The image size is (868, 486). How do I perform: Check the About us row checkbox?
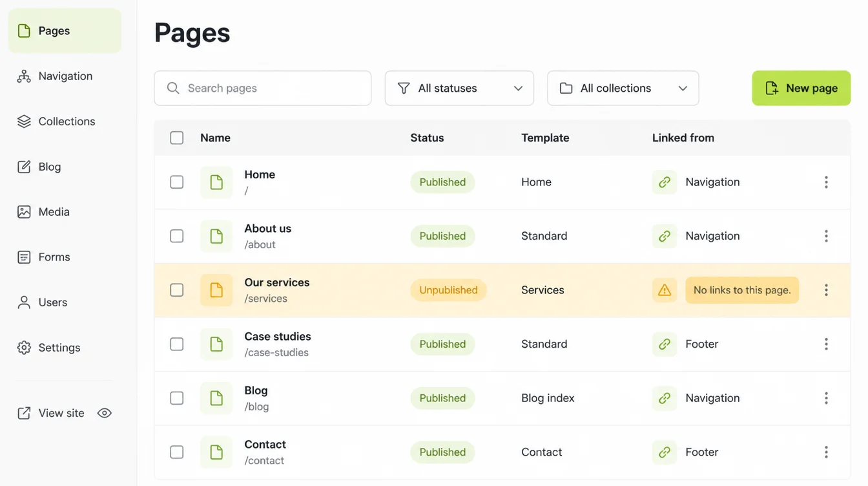(176, 236)
